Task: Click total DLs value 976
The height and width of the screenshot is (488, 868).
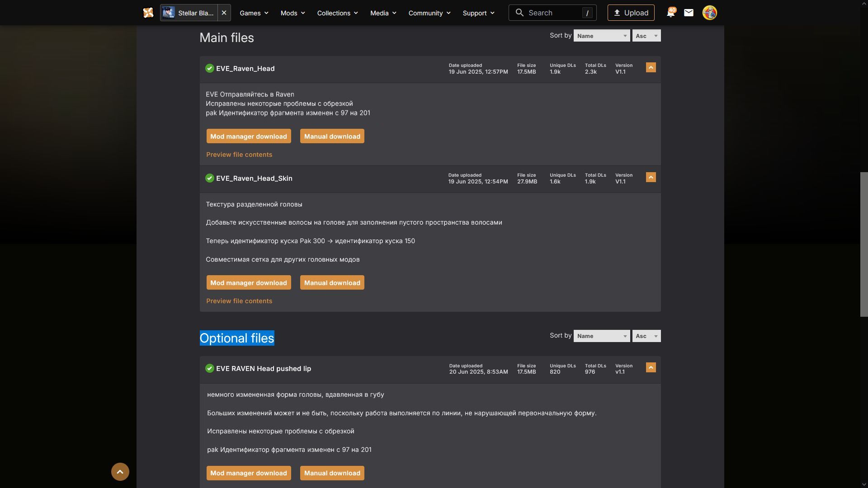Action: click(590, 372)
